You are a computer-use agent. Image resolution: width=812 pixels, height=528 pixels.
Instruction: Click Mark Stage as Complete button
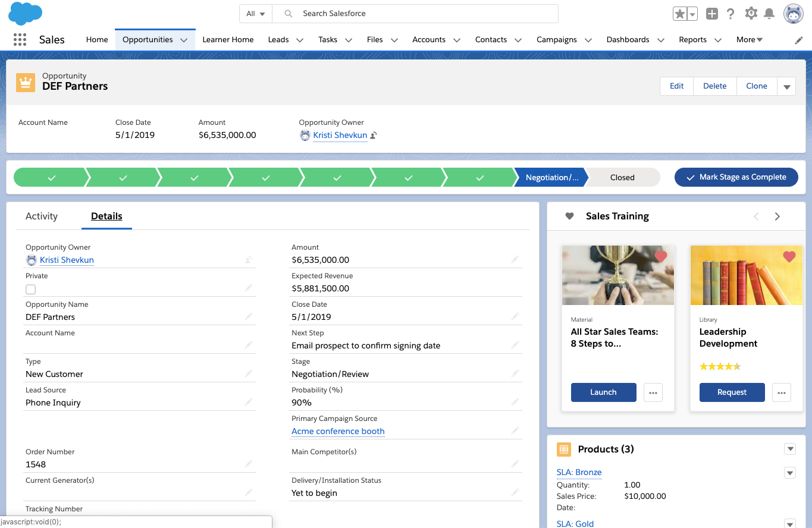click(736, 177)
